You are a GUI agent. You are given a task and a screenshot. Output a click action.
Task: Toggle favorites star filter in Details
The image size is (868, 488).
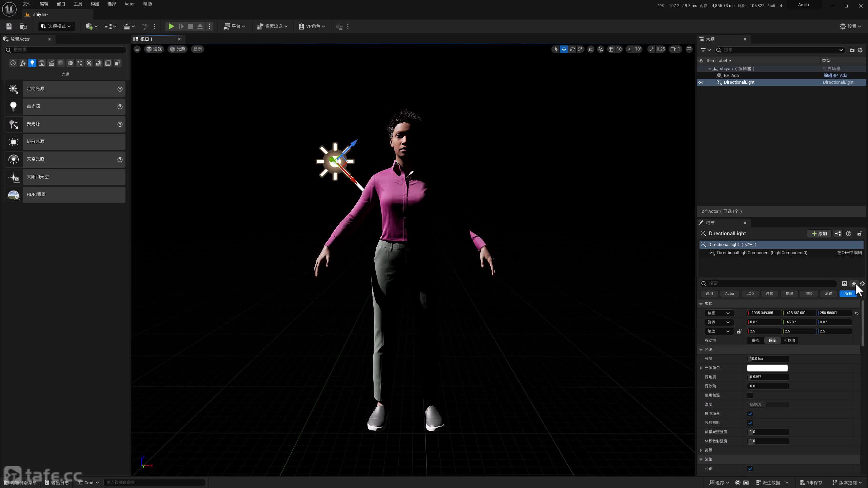(x=853, y=284)
